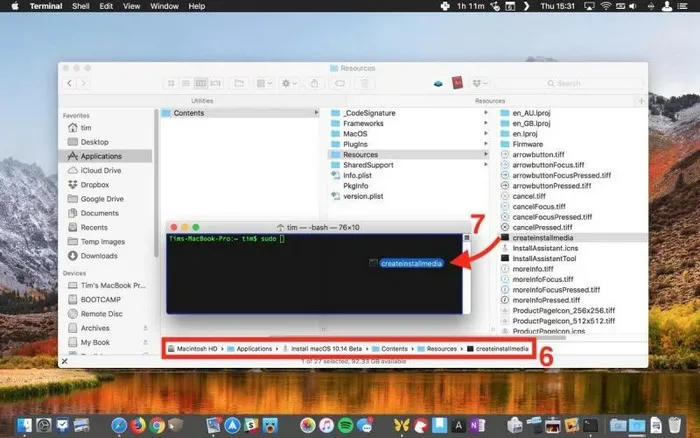The image size is (700, 438).
Task: Click the red app icon in Finder toolbar
Action: tap(457, 83)
